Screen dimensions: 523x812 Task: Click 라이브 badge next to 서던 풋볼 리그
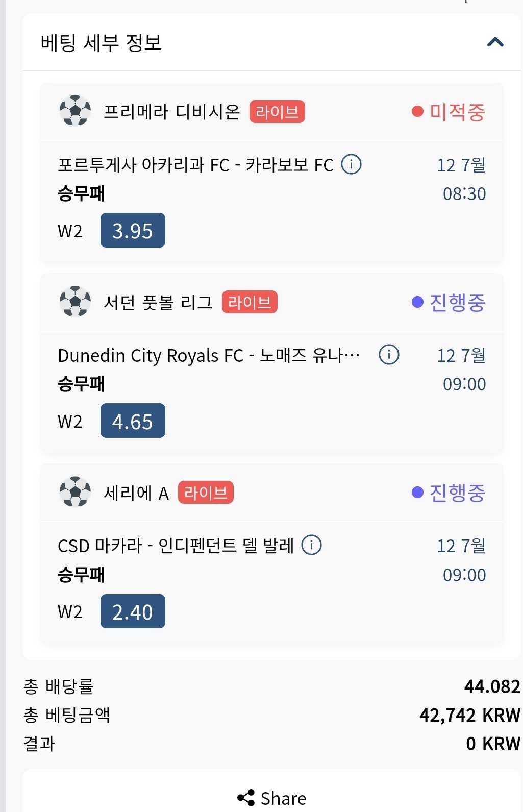coord(250,302)
